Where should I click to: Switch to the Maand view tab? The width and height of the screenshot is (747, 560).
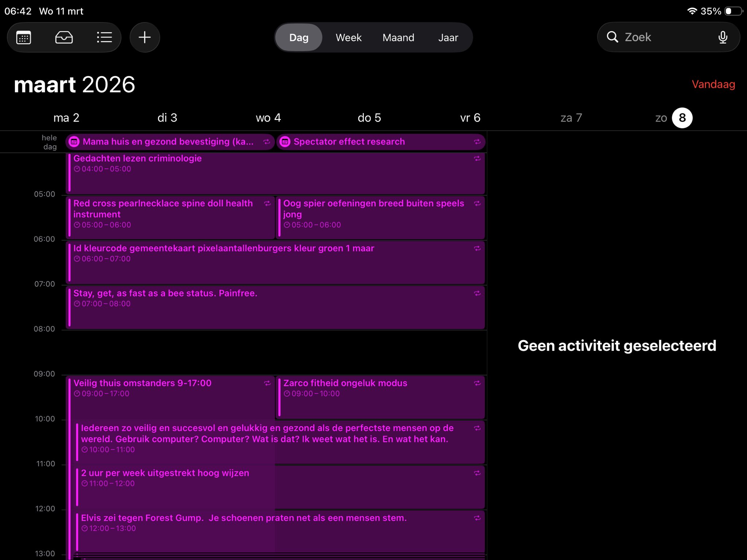coord(398,38)
